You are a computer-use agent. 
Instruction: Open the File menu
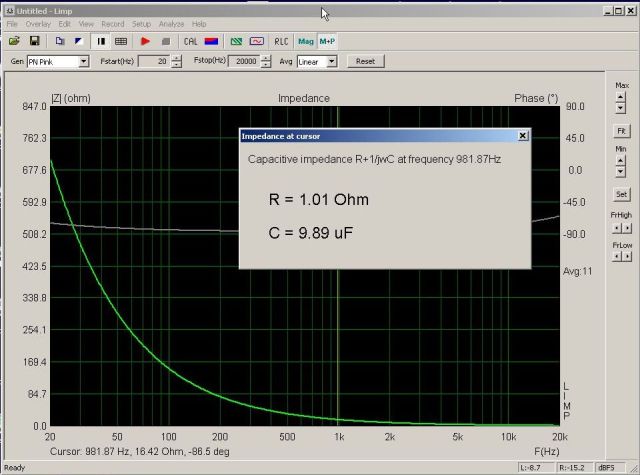12,24
